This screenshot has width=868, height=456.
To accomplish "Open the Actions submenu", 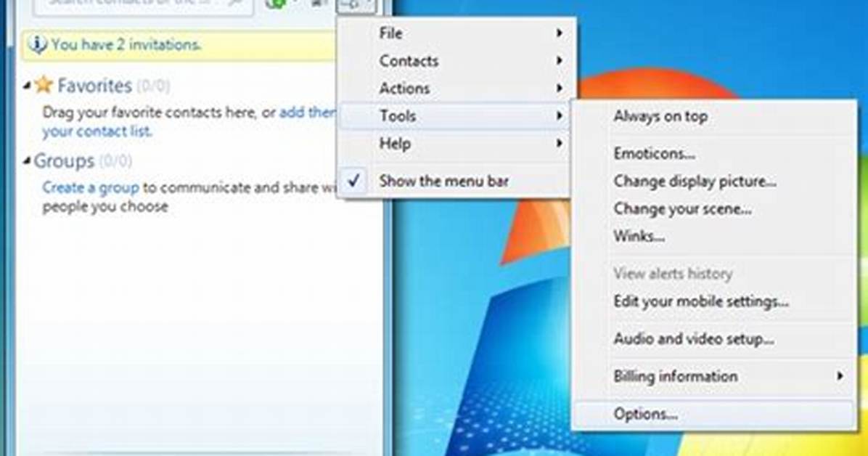I will pos(455,88).
